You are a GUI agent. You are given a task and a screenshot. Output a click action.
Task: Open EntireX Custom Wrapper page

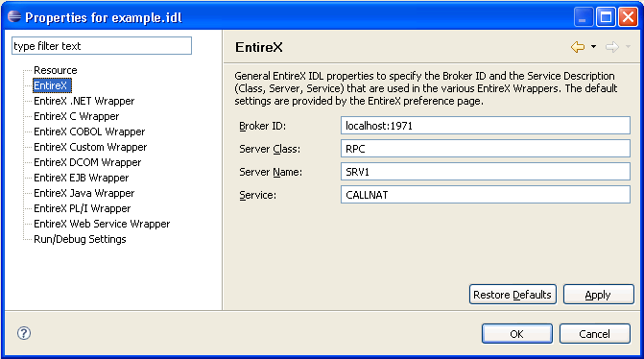[90, 147]
